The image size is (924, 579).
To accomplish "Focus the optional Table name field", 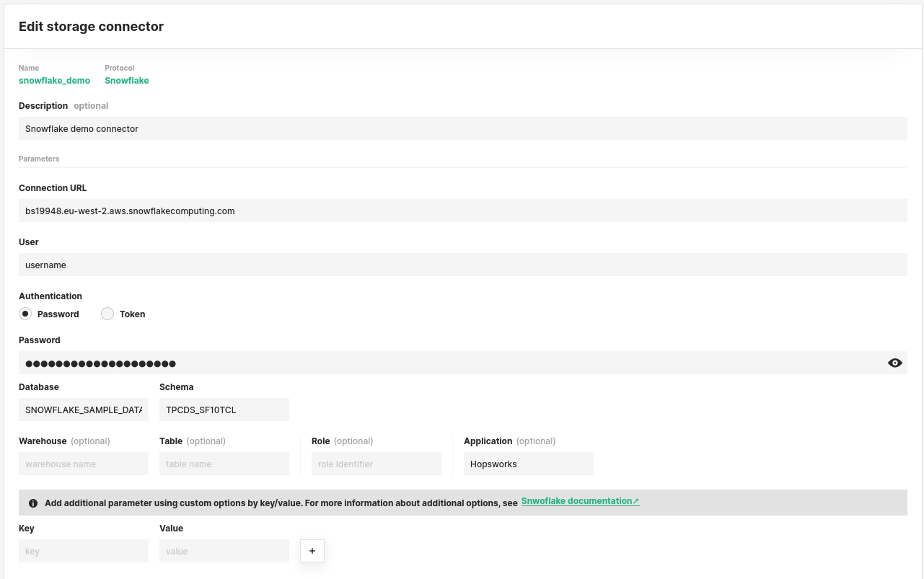I will (x=224, y=464).
